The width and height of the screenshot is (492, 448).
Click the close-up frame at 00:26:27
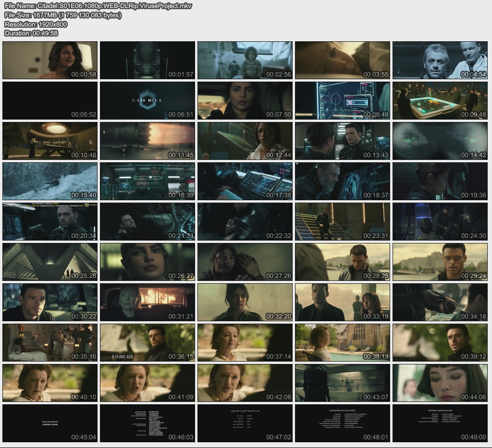[x=148, y=262]
